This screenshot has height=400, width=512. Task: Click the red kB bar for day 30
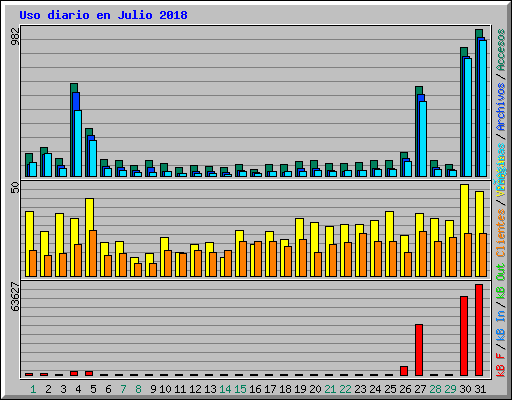pyautogui.click(x=464, y=336)
